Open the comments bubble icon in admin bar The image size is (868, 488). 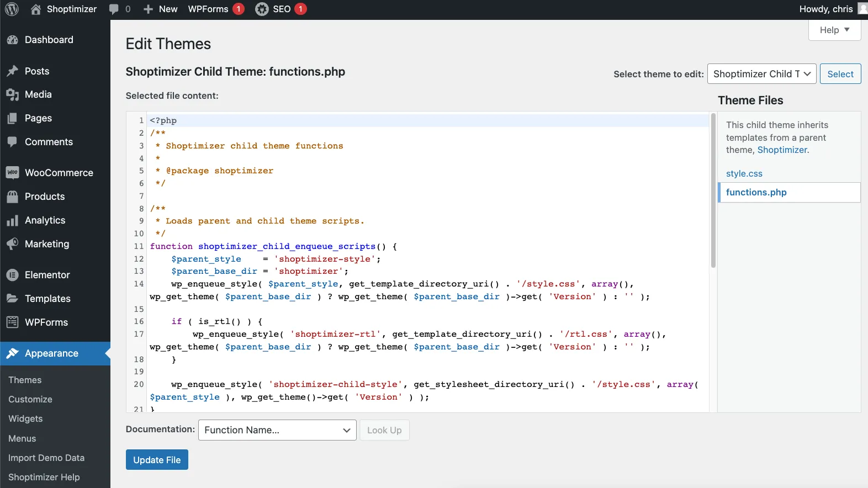(114, 9)
